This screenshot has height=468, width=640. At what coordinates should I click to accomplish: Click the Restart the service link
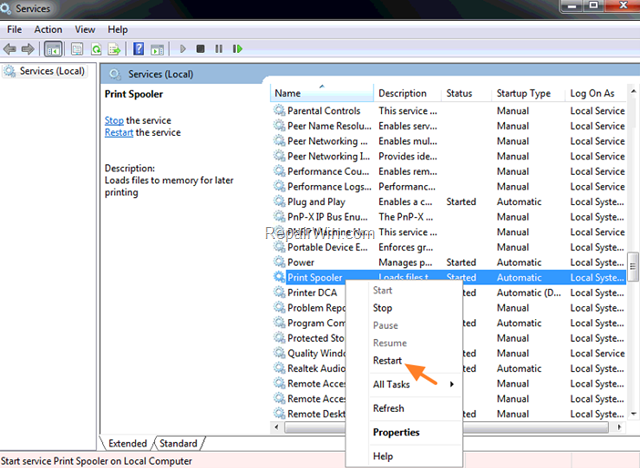click(x=119, y=133)
